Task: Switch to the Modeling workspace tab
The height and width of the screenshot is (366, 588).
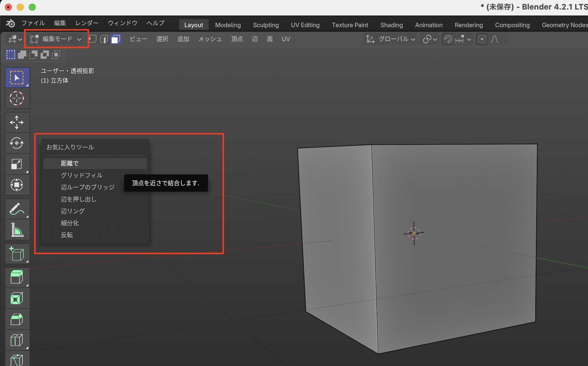Action: pyautogui.click(x=228, y=25)
